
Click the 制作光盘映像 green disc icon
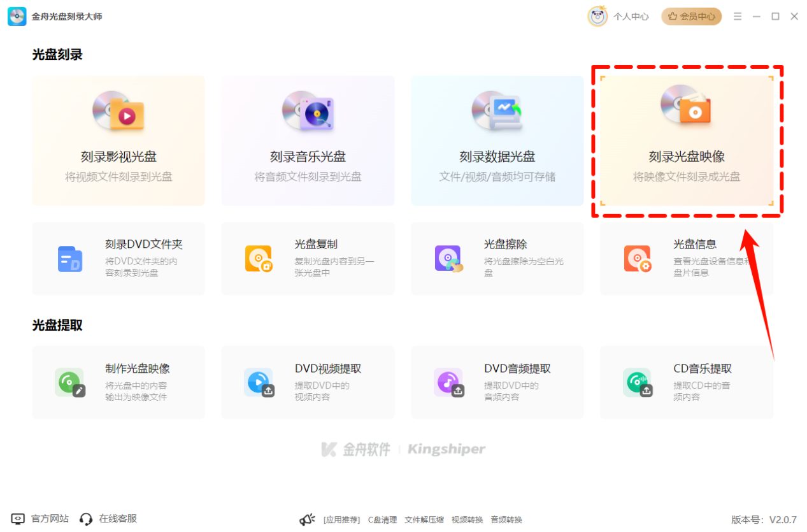click(x=70, y=383)
